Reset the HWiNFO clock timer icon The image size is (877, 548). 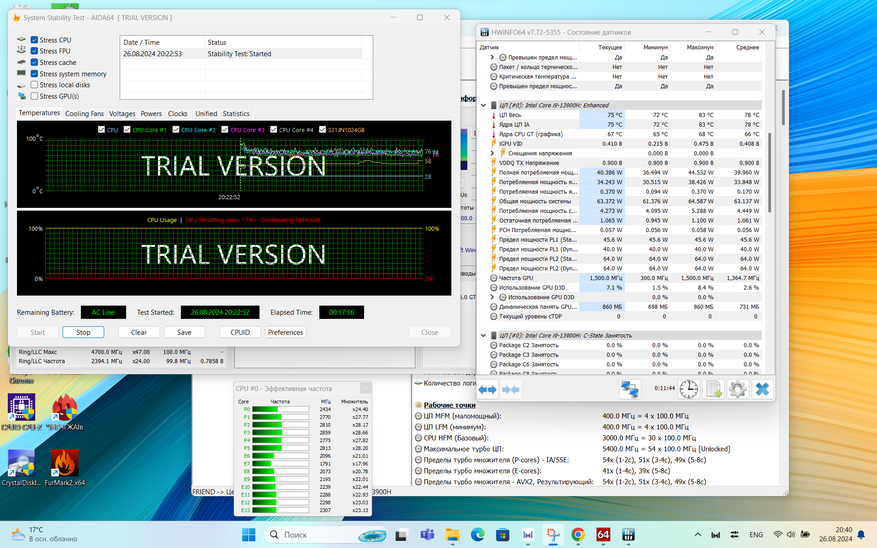click(689, 389)
